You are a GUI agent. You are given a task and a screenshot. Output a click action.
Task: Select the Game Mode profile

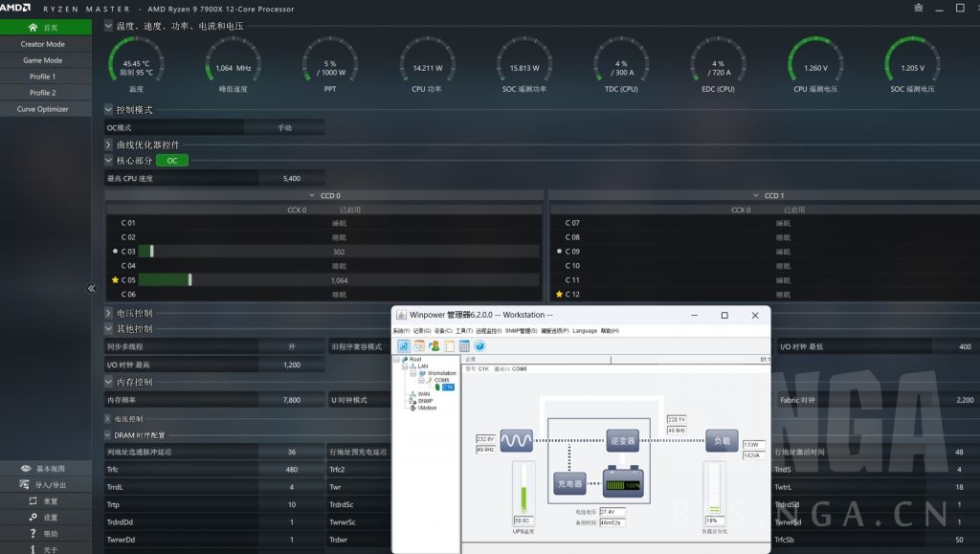tap(42, 60)
